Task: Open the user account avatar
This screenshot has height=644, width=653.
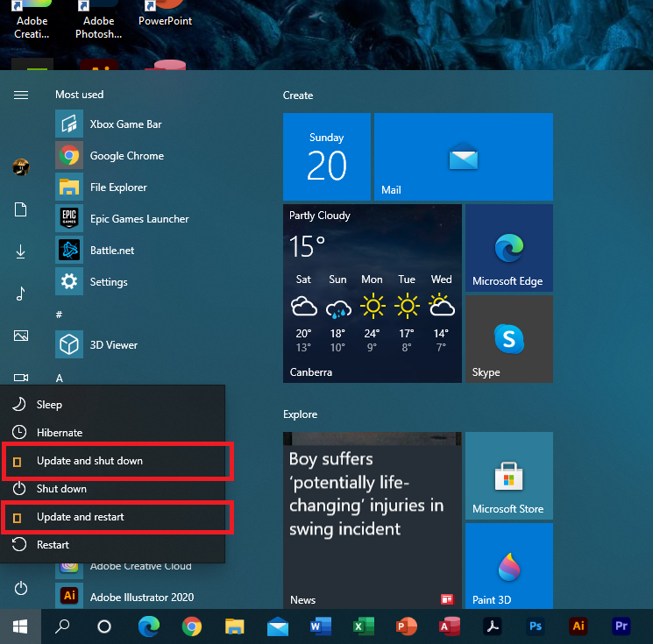Action: point(21,167)
